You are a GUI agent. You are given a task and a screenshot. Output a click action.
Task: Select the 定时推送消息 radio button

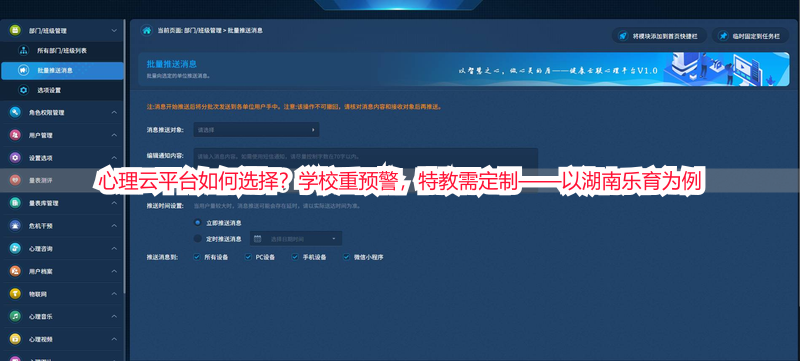tap(197, 239)
